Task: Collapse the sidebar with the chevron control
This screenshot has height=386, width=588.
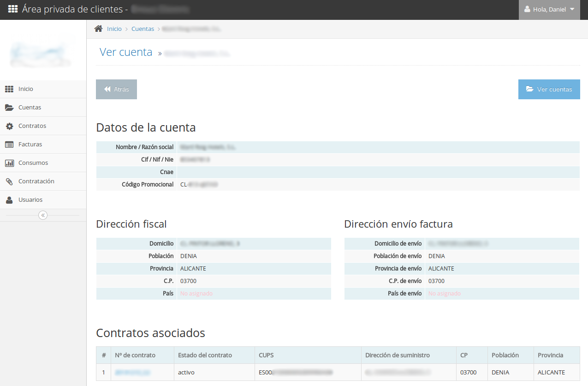Action: pyautogui.click(x=42, y=215)
